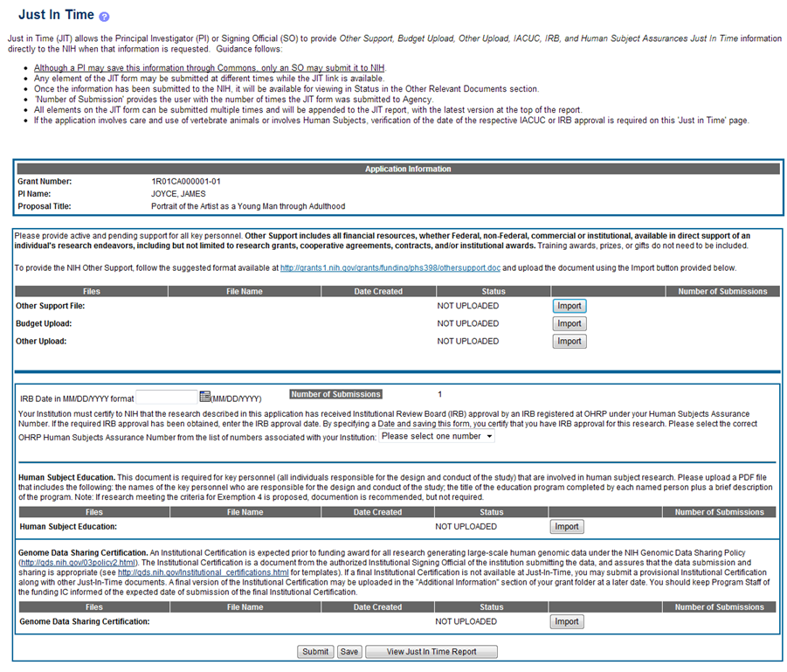Import the Human Subject Education document
Image resolution: width=787 pixels, height=672 pixels.
pyautogui.click(x=566, y=527)
